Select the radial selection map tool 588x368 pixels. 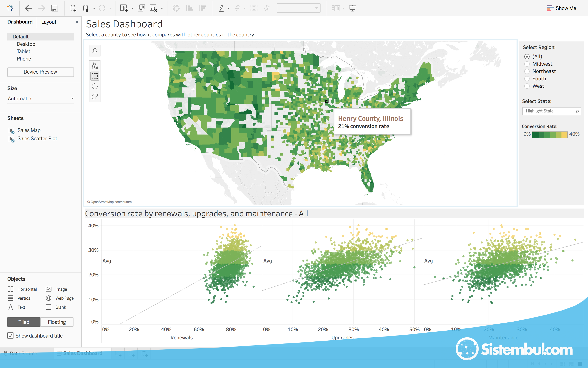(x=95, y=86)
